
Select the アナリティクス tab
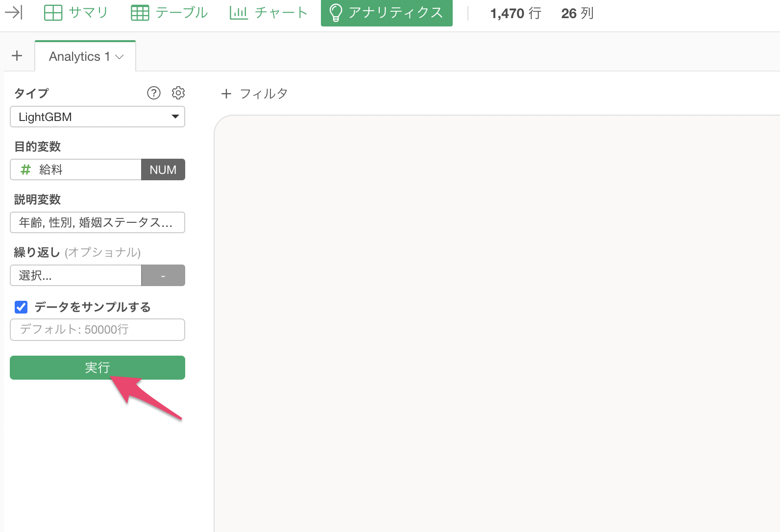(387, 13)
